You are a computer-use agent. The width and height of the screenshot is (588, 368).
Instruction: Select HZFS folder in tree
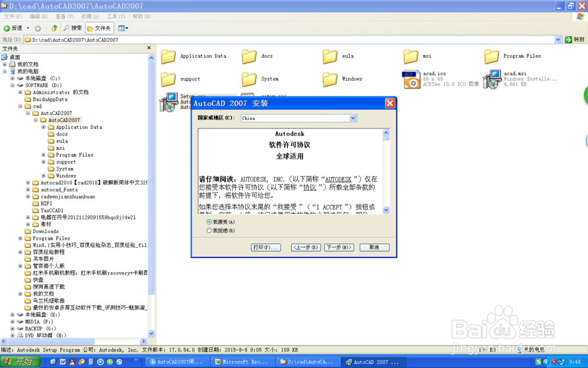46,204
